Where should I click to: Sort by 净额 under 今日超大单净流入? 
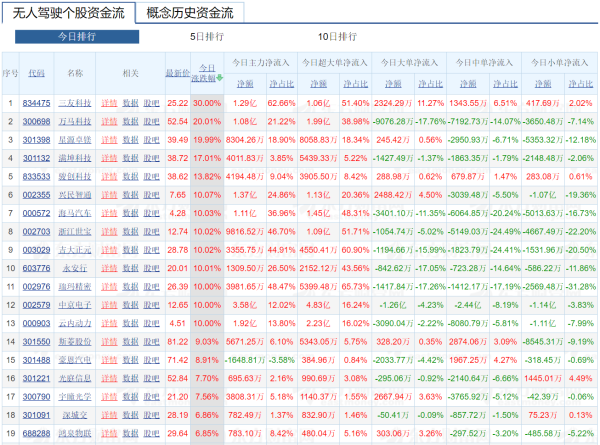click(x=318, y=83)
